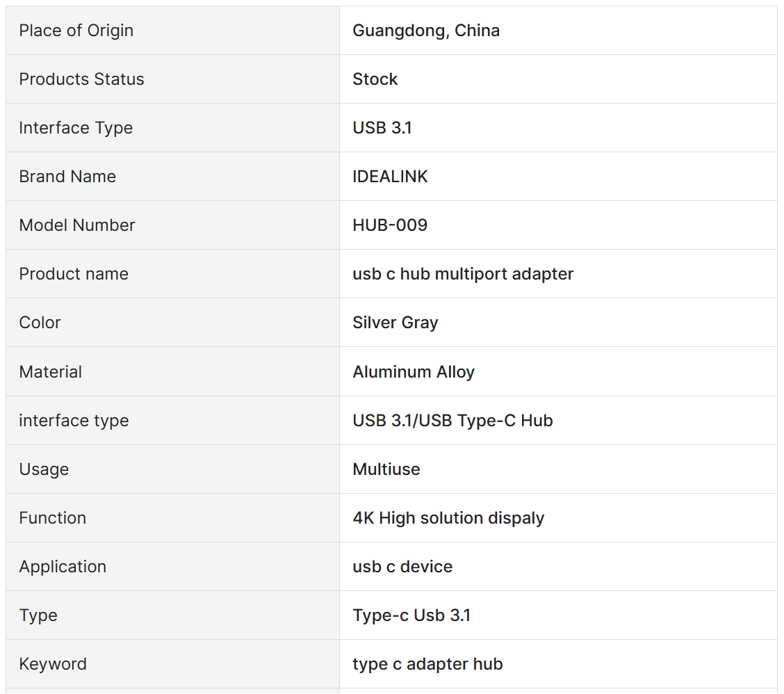The height and width of the screenshot is (694, 784).
Task: Select the "HUB-009" model value
Action: [x=390, y=225]
